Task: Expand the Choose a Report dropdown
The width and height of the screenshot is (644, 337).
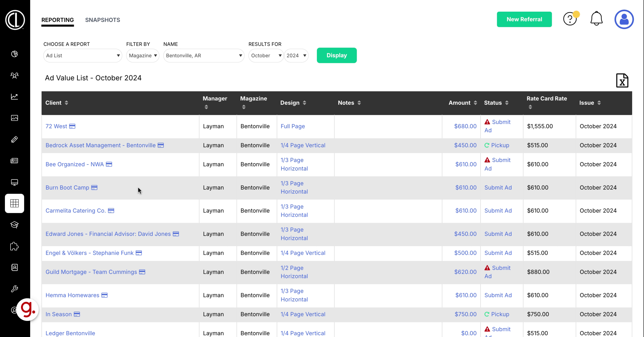Action: coord(83,56)
